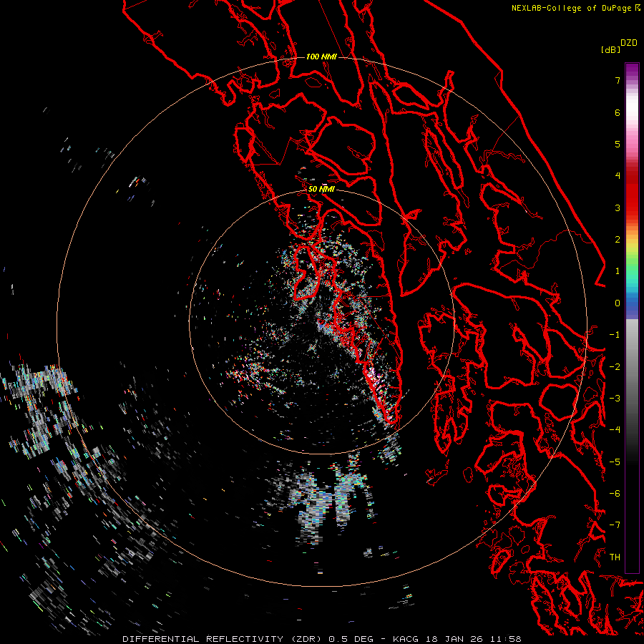Click the "-7" tick on color scale

tap(615, 525)
